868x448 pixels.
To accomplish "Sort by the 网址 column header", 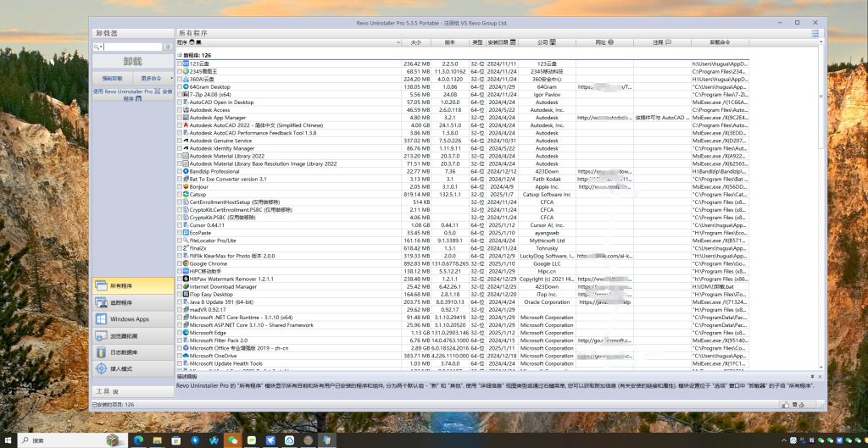I will click(604, 42).
